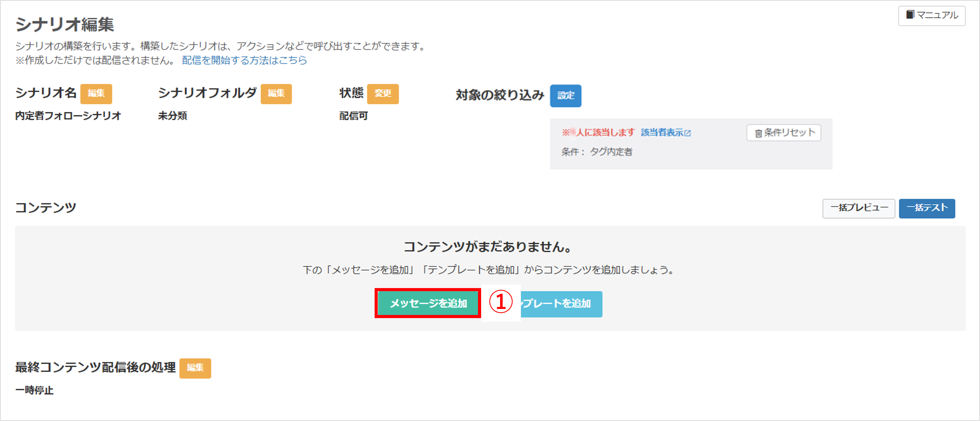Click 編集 beside 最終コンテンツ配信後の処理
This screenshot has height=421, width=980.
coord(195,368)
